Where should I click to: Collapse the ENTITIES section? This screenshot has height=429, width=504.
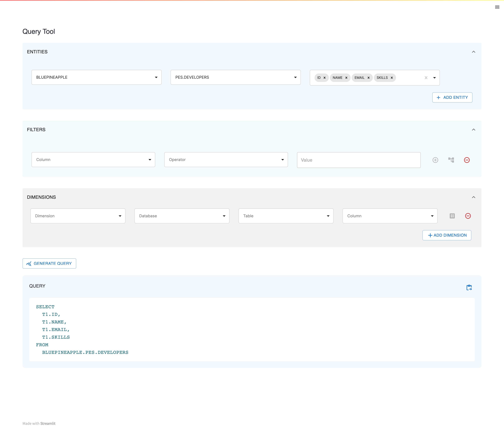coord(474,52)
